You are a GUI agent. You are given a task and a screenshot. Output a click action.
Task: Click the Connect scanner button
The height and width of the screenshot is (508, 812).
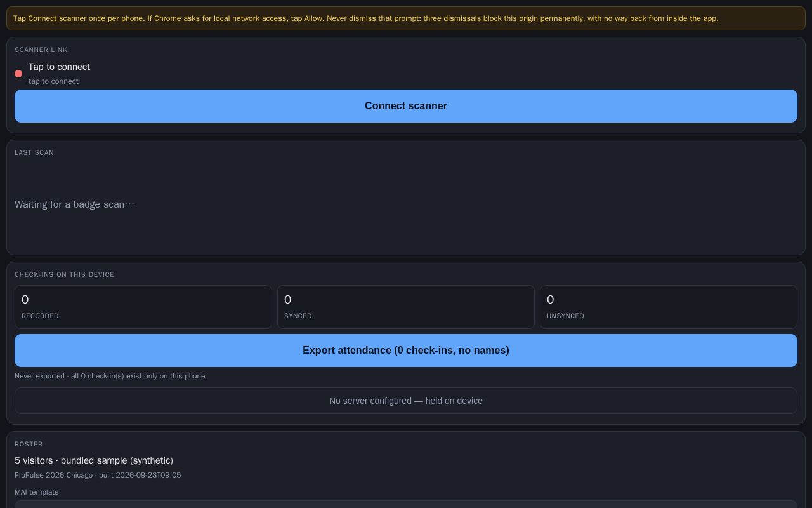(x=406, y=106)
